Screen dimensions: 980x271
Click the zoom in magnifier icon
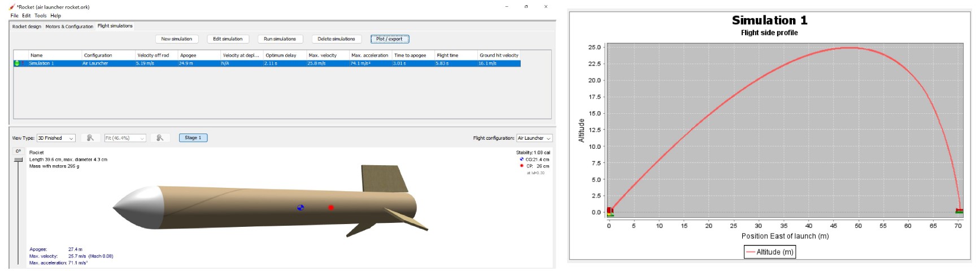[x=160, y=138]
